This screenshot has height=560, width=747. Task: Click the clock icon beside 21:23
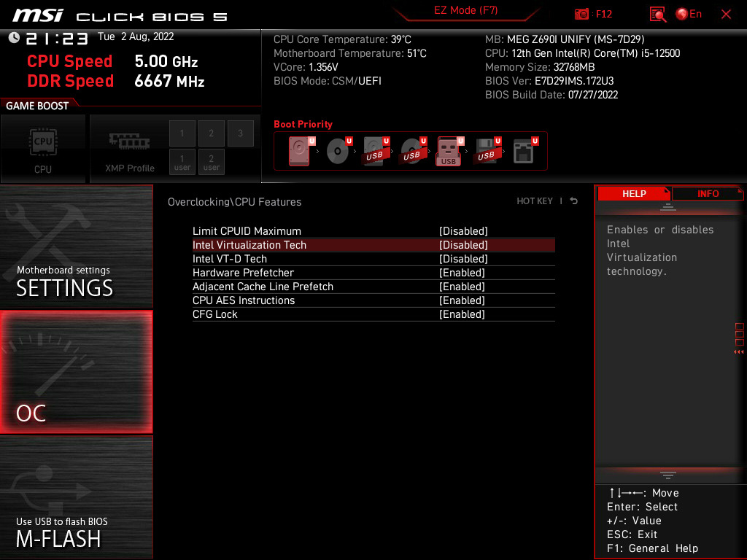point(14,37)
